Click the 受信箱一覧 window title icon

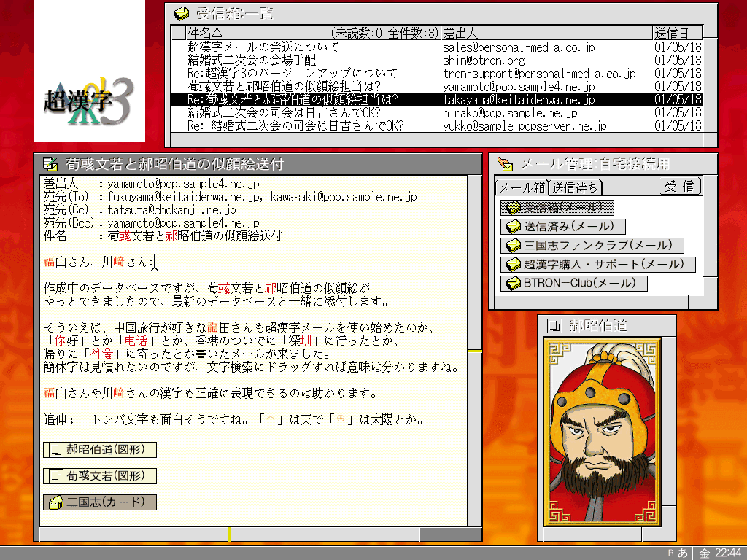pyautogui.click(x=182, y=13)
